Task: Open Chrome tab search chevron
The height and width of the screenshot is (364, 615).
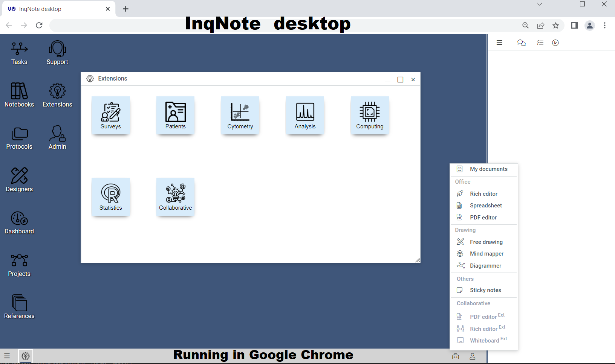Action: 540,4
